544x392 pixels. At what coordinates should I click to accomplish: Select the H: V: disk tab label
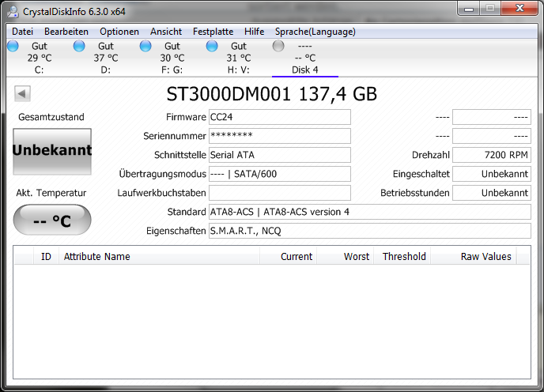(239, 70)
